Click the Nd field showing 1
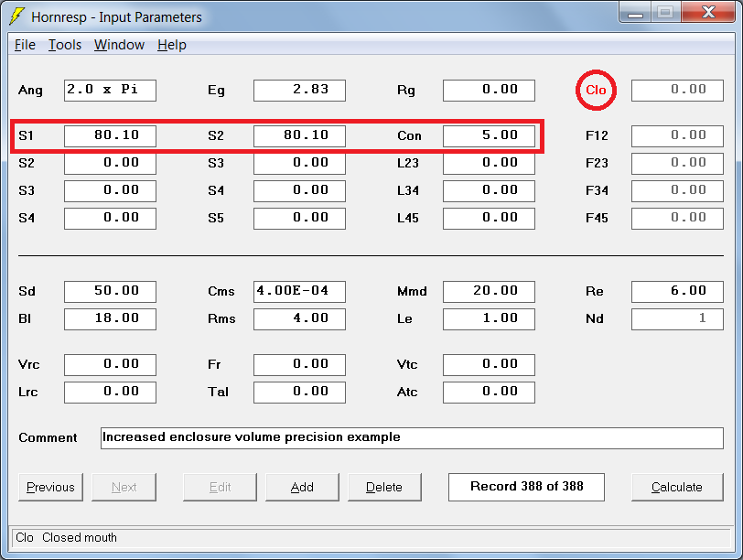 [x=677, y=318]
